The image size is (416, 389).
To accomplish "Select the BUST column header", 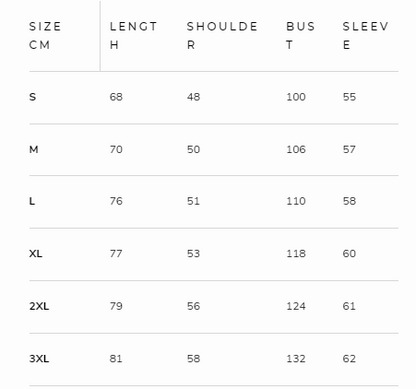I will click(x=300, y=36).
